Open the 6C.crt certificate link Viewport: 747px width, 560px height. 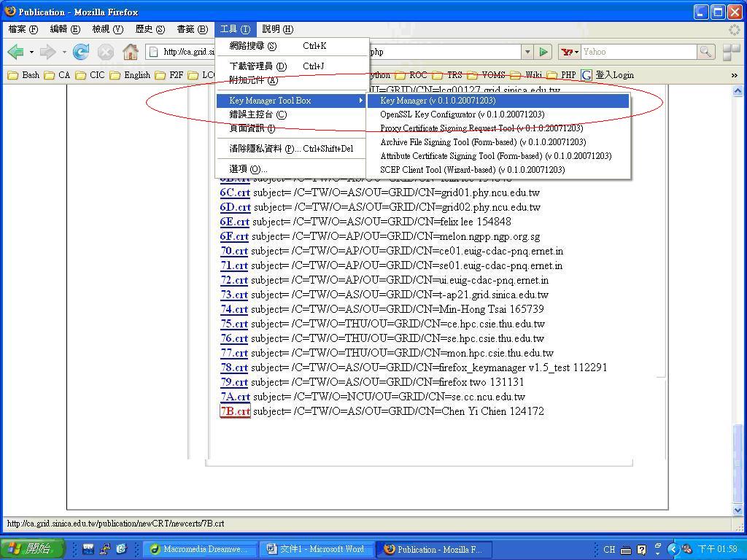[235, 192]
